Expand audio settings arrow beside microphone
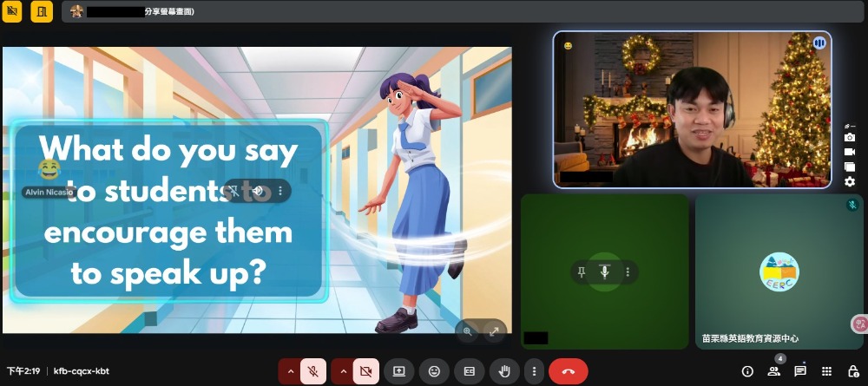This screenshot has height=386, width=868. click(290, 371)
